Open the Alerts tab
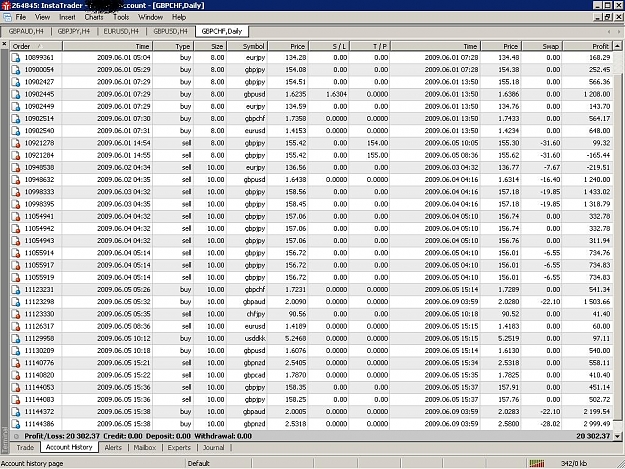The width and height of the screenshot is (625, 469). point(113,447)
